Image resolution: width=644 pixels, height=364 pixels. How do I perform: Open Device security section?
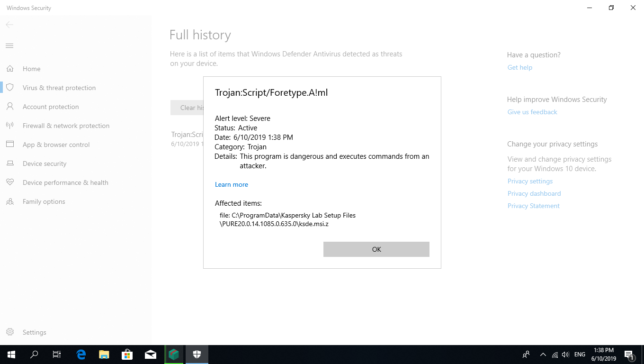(x=45, y=164)
